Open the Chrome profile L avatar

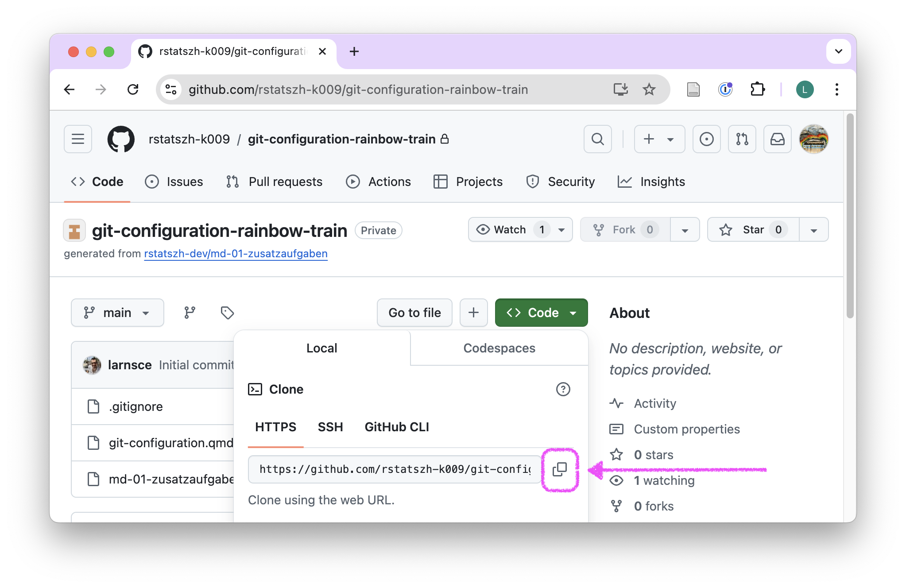coord(805,89)
